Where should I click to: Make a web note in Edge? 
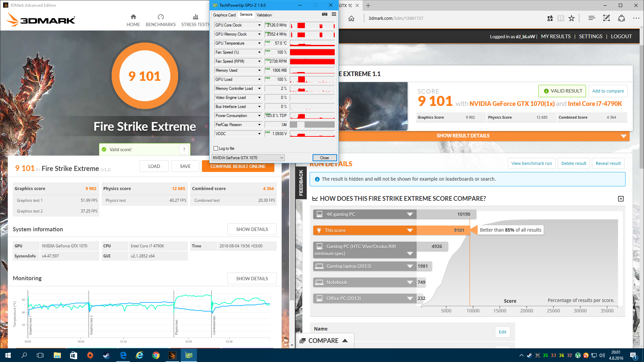606,18
